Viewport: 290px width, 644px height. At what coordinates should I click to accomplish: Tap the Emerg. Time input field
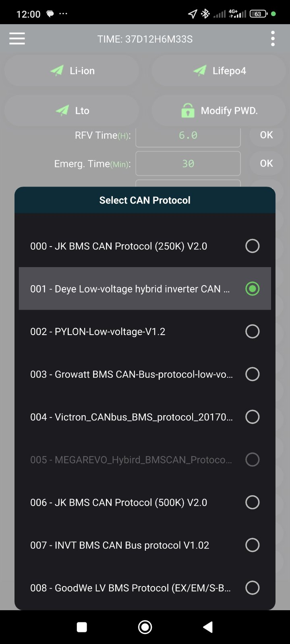tap(188, 164)
